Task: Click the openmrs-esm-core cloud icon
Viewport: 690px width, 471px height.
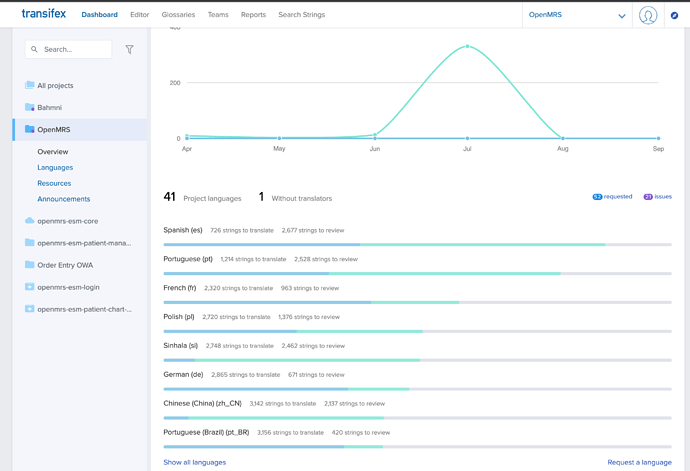Action: tap(29, 221)
